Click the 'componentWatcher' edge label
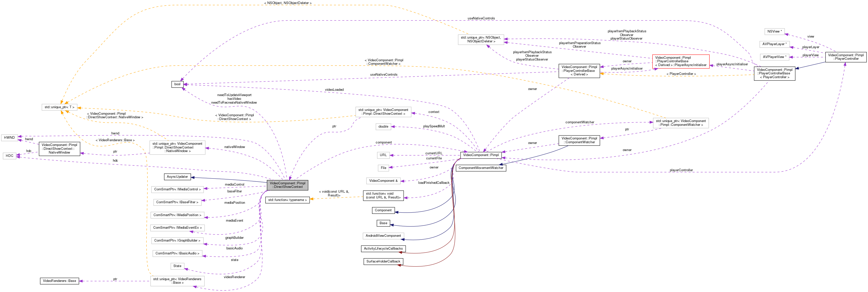Viewport: 868px width, 292px height. tap(580, 122)
